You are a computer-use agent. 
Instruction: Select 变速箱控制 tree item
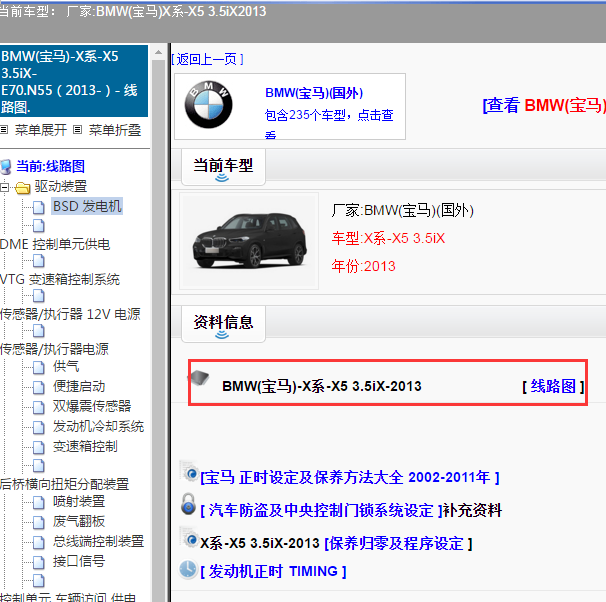85,446
